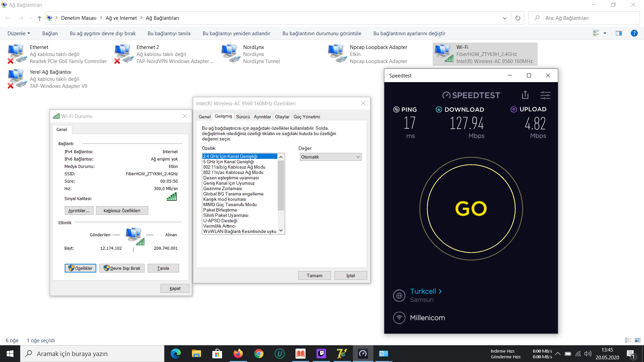Switch to the Gelişmiş tab
This screenshot has height=362, width=644.
tap(223, 116)
